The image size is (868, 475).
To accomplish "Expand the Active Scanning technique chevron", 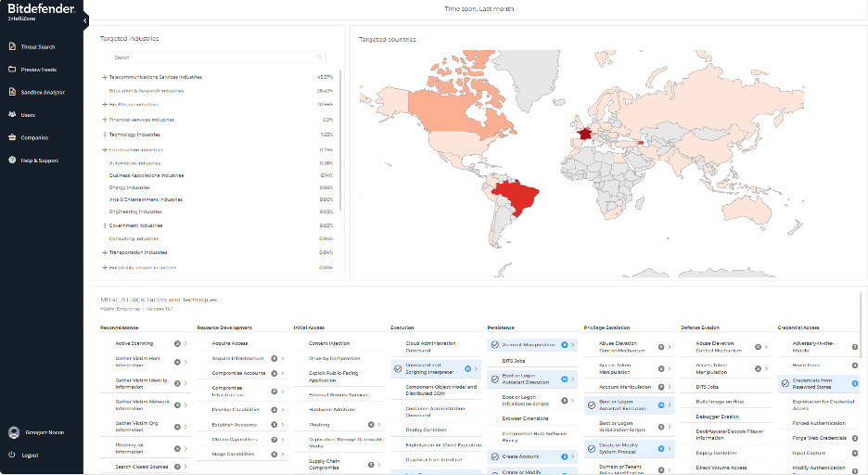I will click(185, 344).
